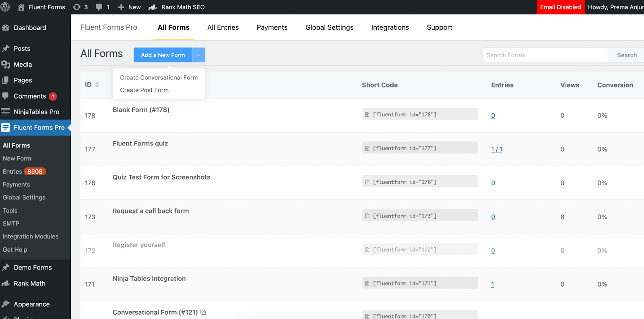Sort forms by the ID column arrows
The height and width of the screenshot is (319, 644).
click(x=97, y=85)
